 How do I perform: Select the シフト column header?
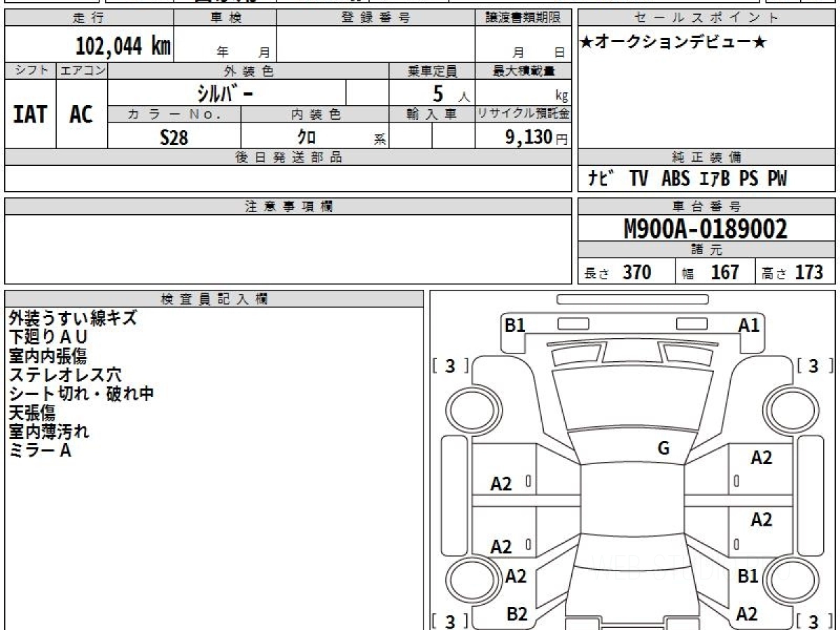[x=30, y=71]
